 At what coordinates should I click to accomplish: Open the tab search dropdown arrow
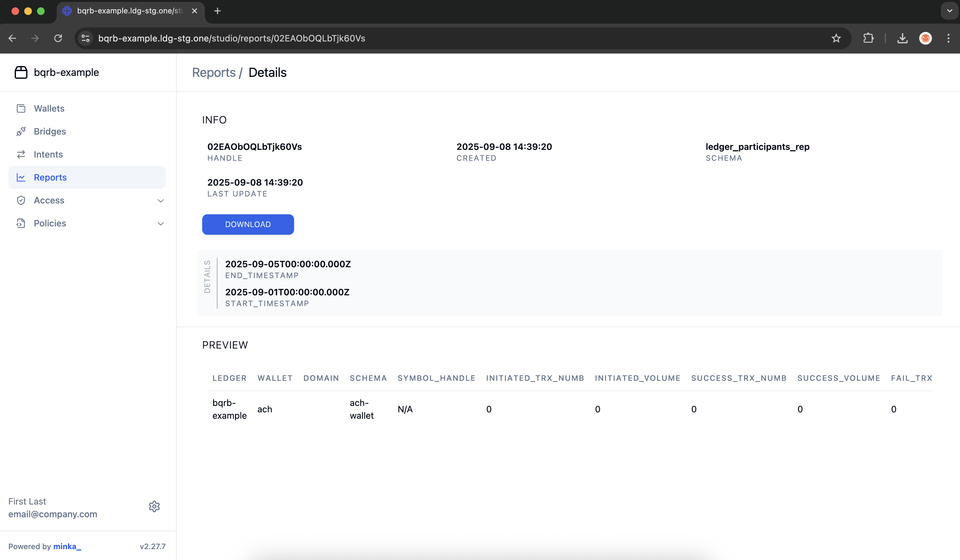pos(949,11)
